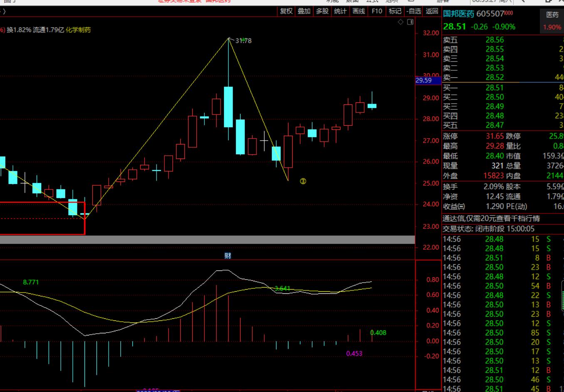Click the 返回 back button

[x=432, y=11]
